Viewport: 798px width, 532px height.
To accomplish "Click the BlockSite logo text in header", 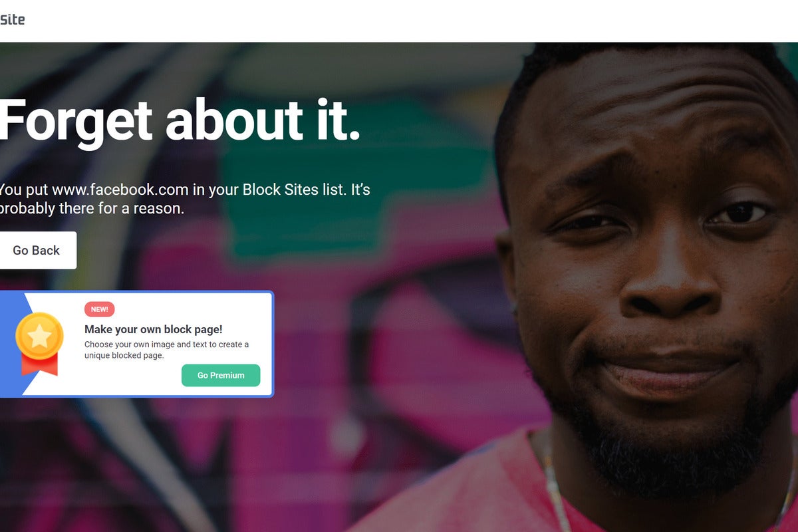I will point(12,19).
